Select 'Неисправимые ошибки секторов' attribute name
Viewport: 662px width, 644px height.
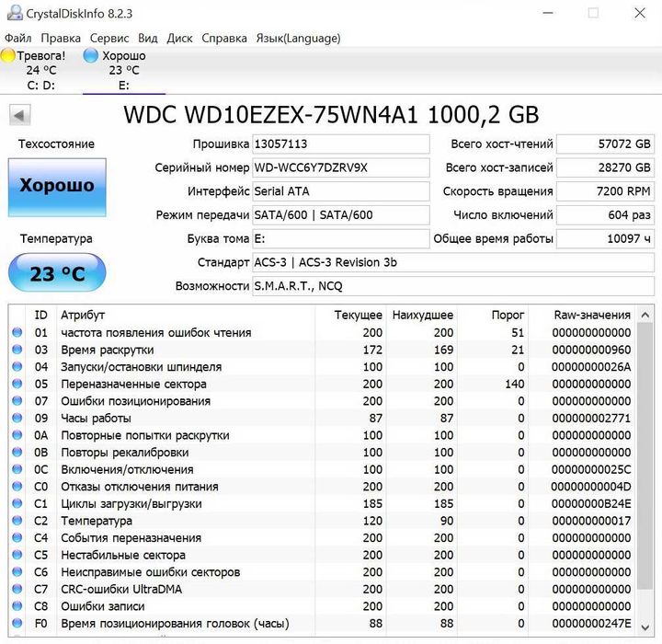tap(150, 572)
